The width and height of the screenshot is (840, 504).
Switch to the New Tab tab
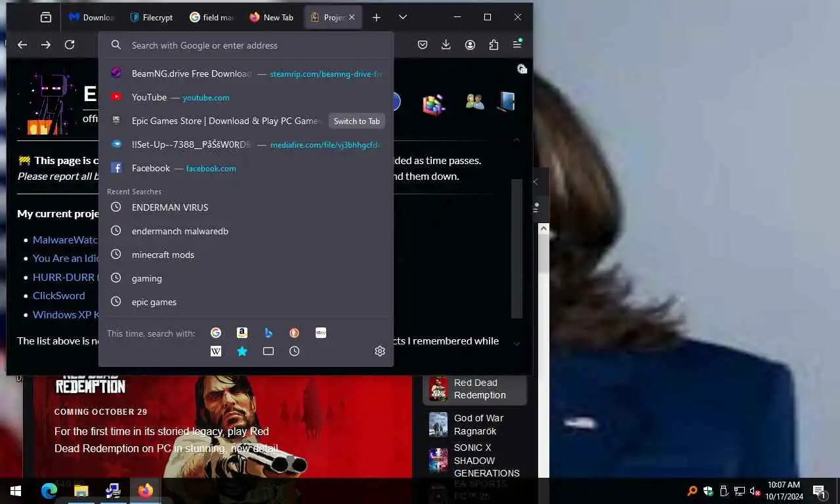[x=272, y=18]
